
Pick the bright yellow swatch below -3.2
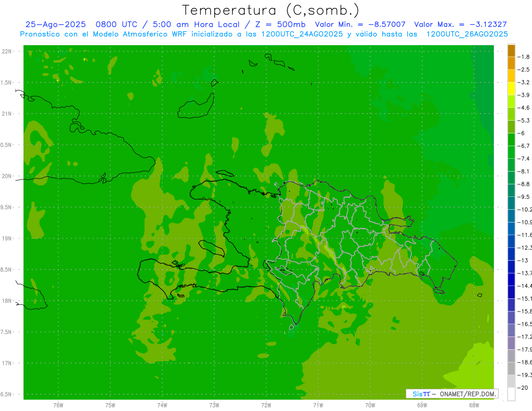point(511,89)
